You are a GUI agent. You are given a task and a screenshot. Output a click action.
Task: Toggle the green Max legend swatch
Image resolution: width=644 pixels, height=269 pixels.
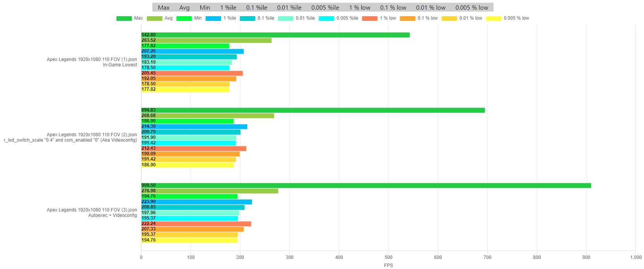click(x=124, y=19)
